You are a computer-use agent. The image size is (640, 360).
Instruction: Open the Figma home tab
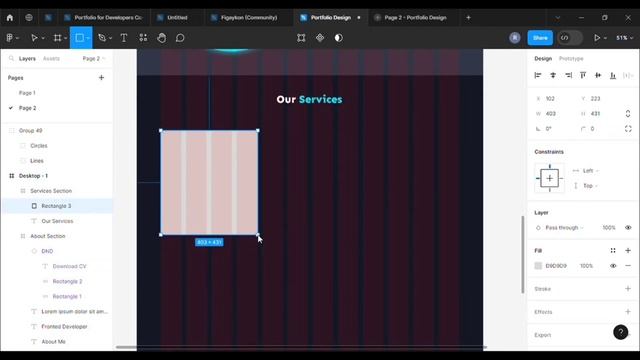tap(10, 18)
